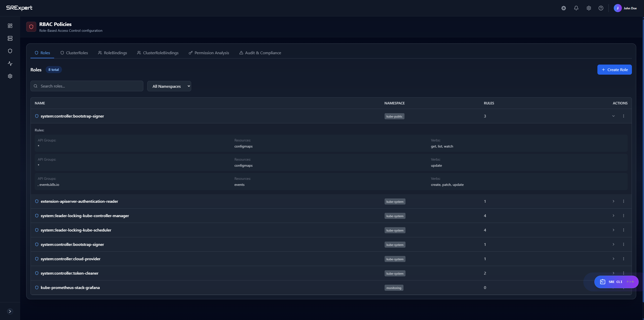Screen dimensions: 644x320
Task: Click the search roles input field
Action: (x=87, y=86)
